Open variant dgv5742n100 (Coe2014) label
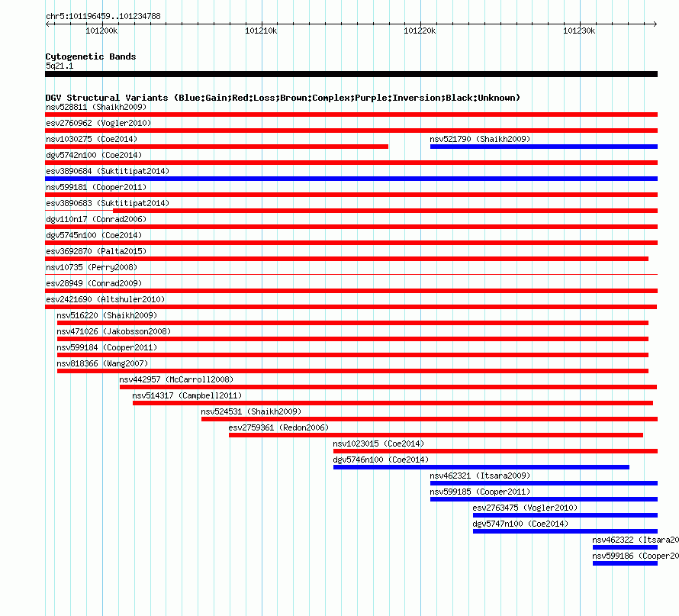This screenshot has width=679, height=616. coord(94,155)
